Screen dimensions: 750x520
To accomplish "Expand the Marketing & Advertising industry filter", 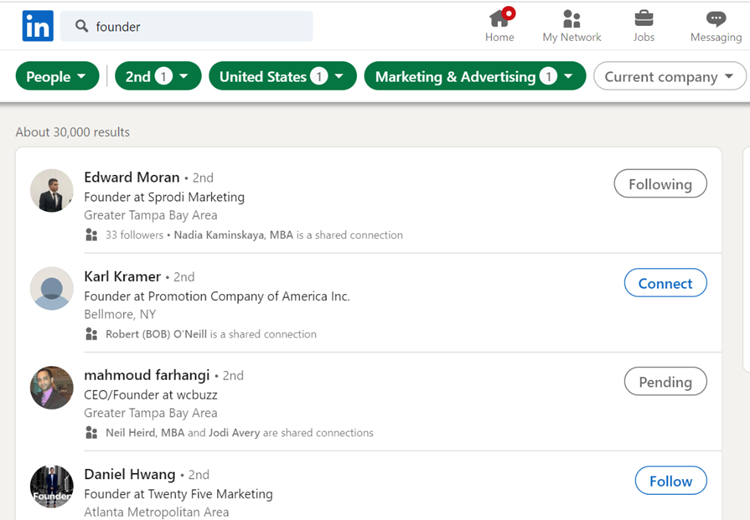I will (475, 76).
